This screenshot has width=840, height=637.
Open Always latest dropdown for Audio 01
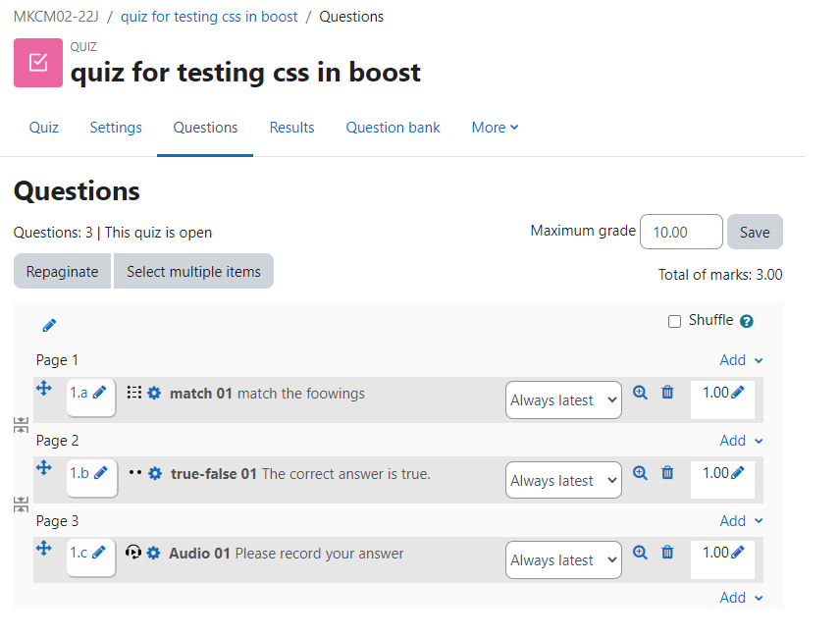click(563, 559)
